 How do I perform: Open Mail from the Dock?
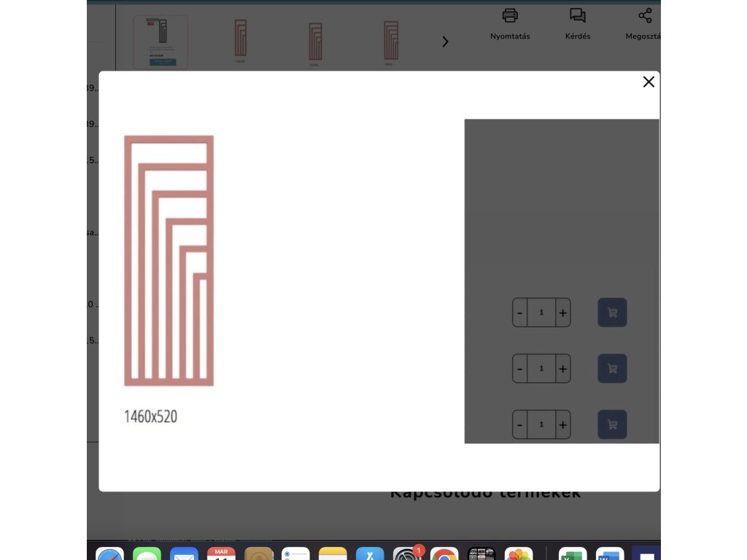coord(184,554)
